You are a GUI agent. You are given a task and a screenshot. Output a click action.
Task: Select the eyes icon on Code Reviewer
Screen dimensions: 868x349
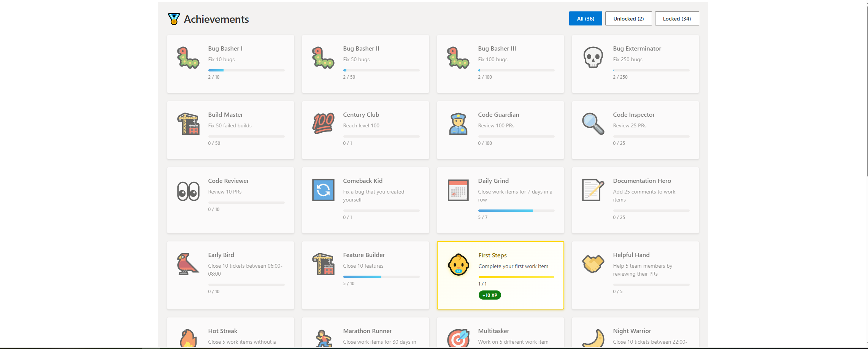188,190
